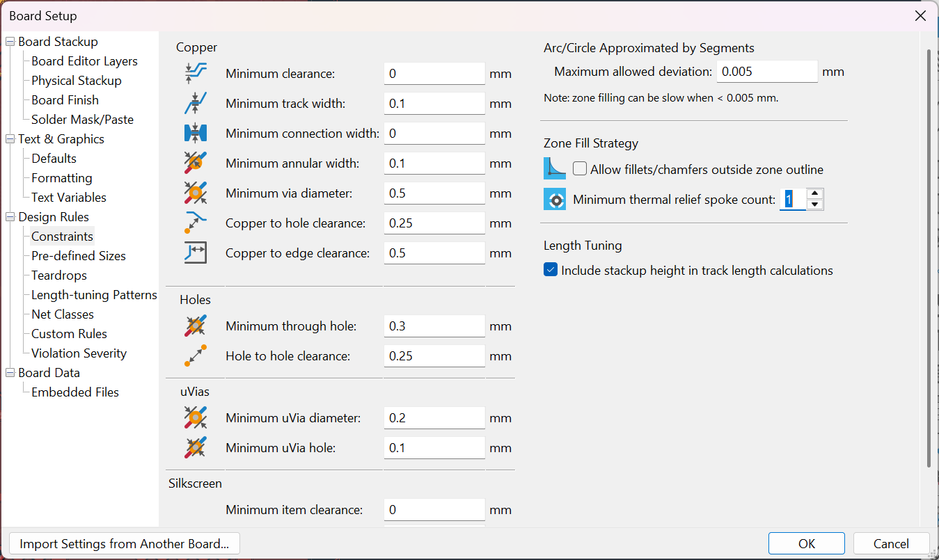
Task: Collapse the Design Rules tree section
Action: [10, 217]
